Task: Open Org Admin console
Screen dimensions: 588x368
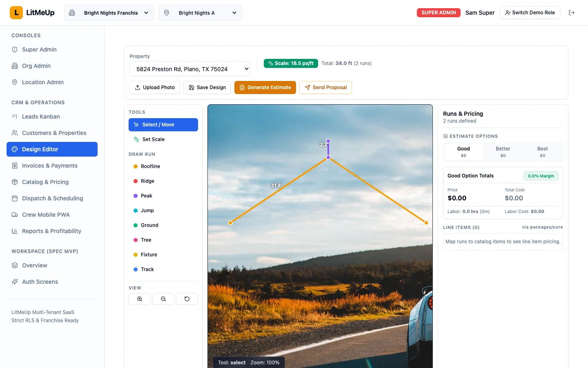Action: pos(52,66)
